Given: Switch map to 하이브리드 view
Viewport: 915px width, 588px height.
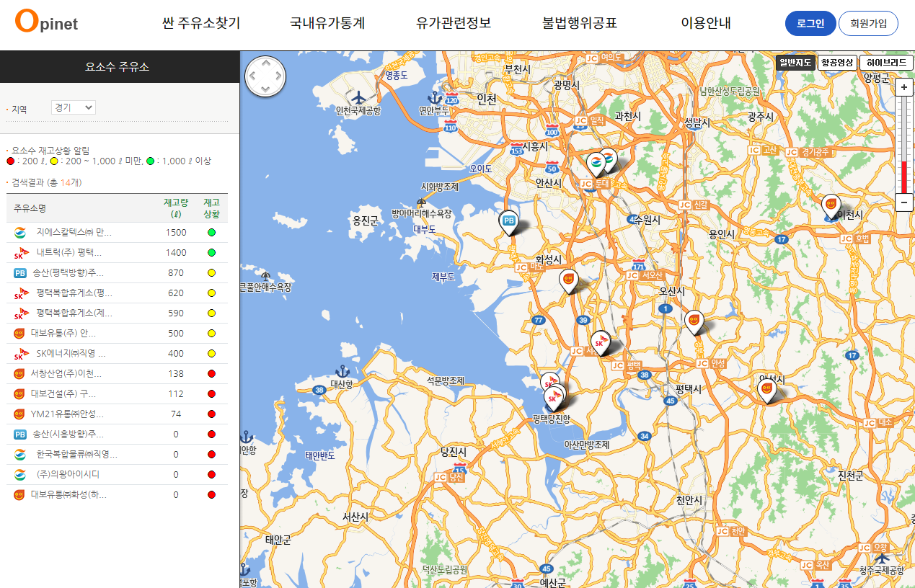Looking at the screenshot, I should (886, 63).
